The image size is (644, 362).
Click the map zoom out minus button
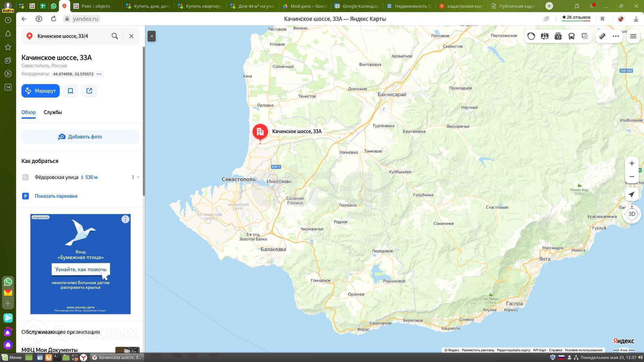[632, 177]
